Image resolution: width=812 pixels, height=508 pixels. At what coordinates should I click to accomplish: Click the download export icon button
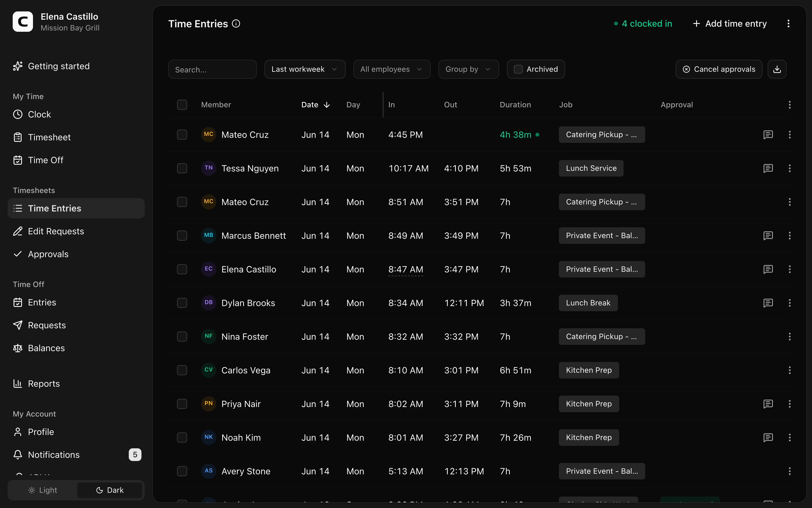777,69
